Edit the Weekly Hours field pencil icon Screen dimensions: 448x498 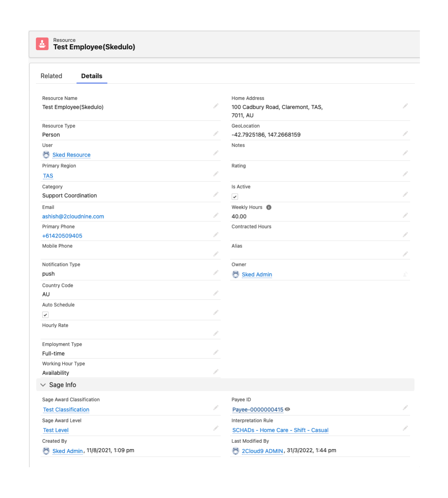[x=405, y=215]
